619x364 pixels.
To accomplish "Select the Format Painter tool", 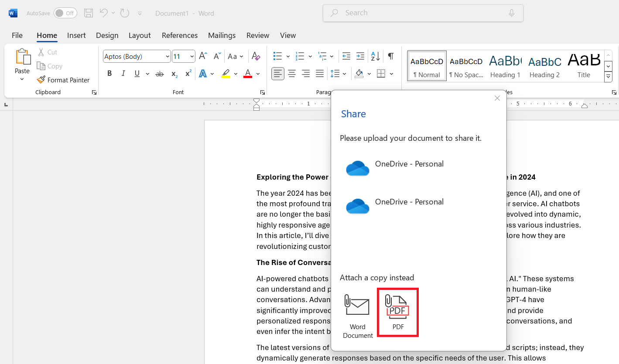I will pyautogui.click(x=63, y=80).
